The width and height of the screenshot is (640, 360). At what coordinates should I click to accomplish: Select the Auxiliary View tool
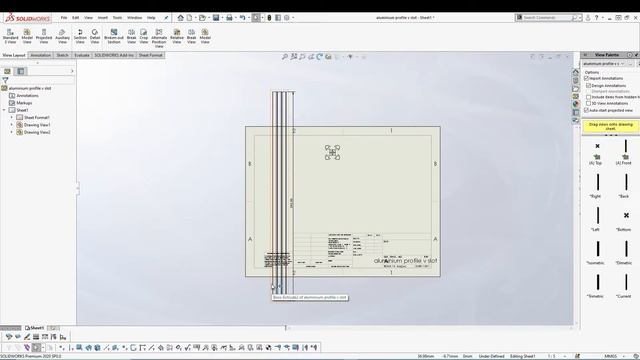pos(62,36)
